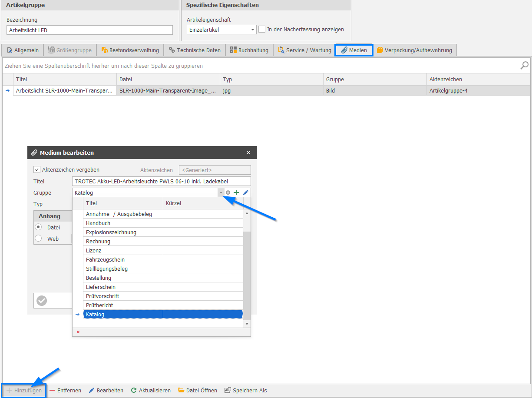Open file with Datei Öffnen
Image resolution: width=532 pixels, height=398 pixels.
coord(197,390)
